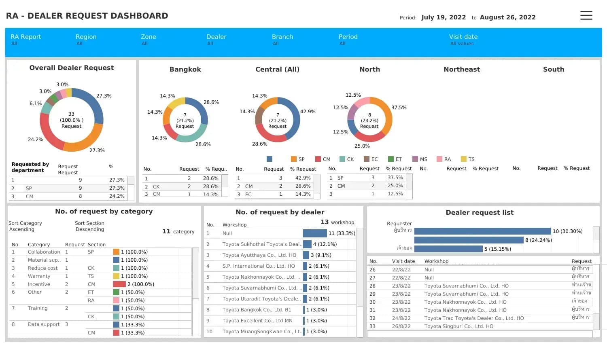Click the "Requested by department" column header
Image resolution: width=607 pixels, height=364 pixels.
[x=30, y=167]
